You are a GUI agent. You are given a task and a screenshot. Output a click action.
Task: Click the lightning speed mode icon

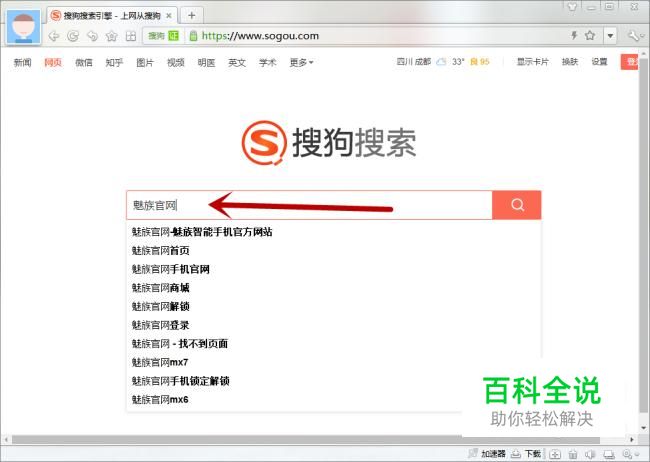click(x=574, y=35)
